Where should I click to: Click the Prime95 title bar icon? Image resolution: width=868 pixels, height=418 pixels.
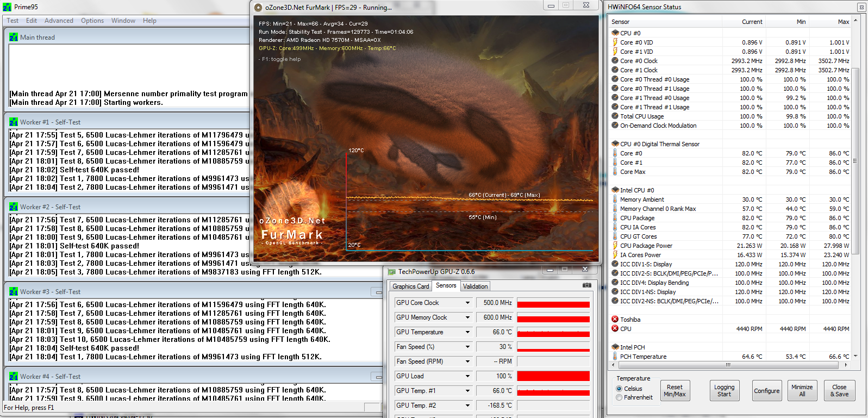(7, 7)
